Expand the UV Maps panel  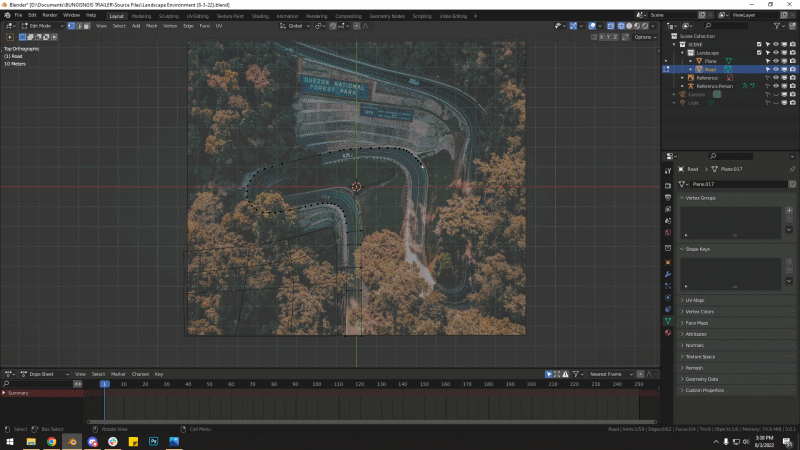695,300
